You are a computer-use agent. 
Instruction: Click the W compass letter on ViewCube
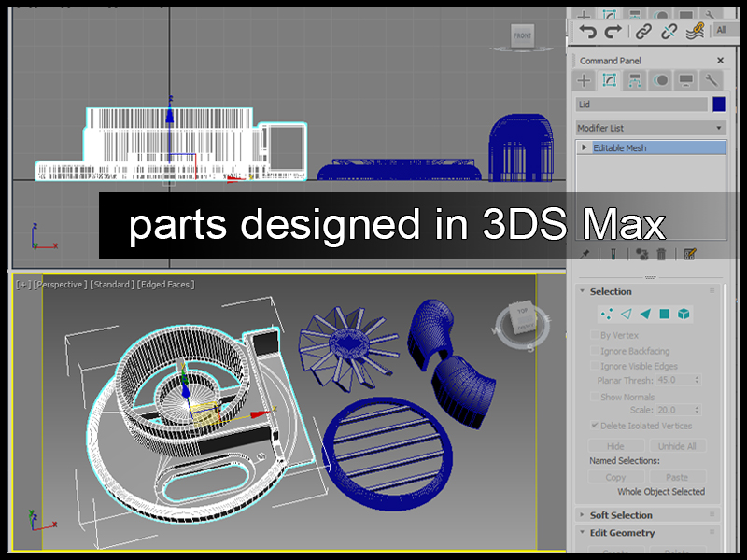[x=496, y=330]
